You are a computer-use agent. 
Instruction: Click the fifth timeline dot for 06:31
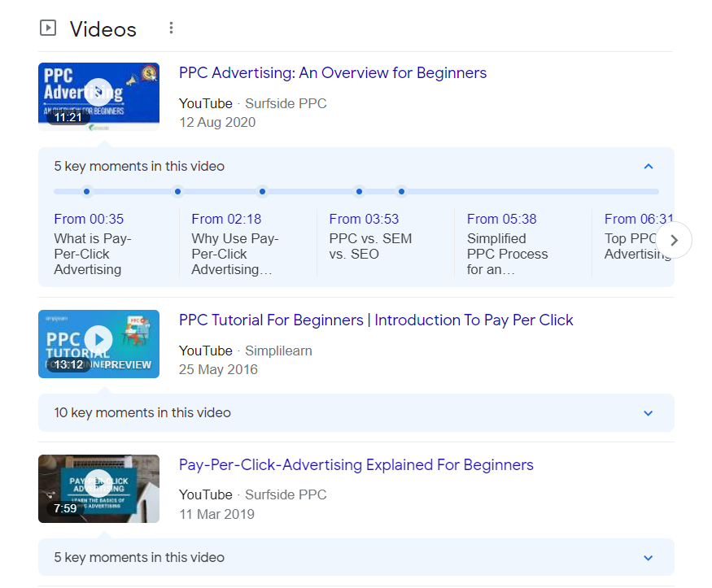coord(401,191)
